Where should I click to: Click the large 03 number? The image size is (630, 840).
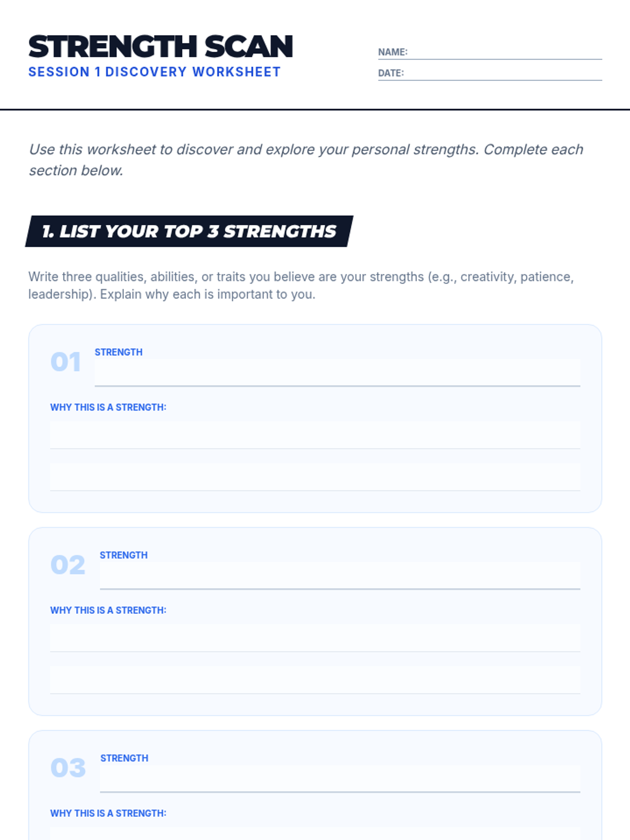(68, 768)
